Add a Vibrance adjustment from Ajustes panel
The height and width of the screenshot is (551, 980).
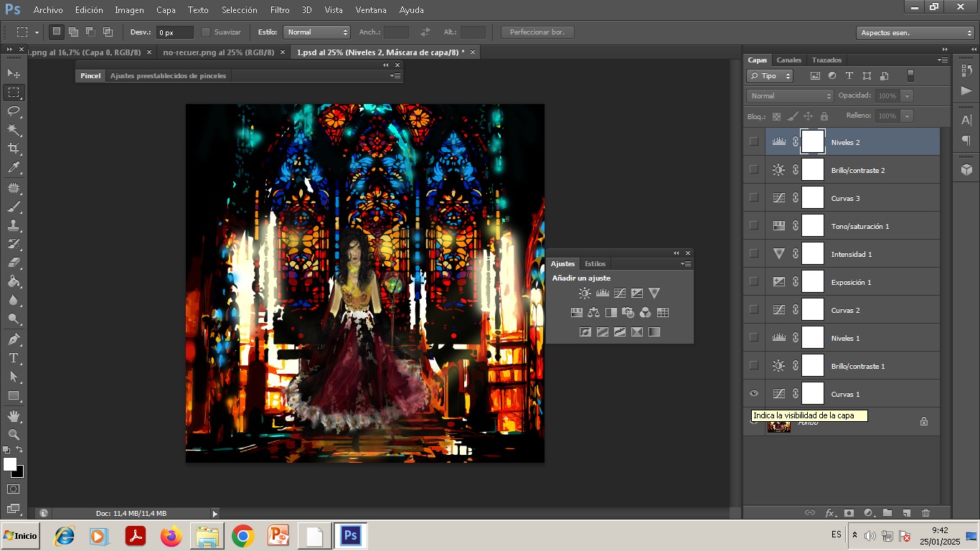[654, 293]
